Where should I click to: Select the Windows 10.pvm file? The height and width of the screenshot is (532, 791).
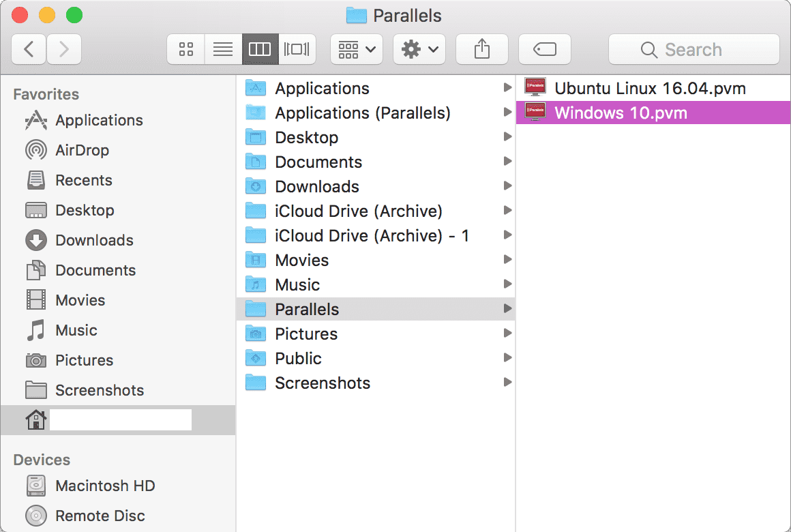[x=621, y=113]
